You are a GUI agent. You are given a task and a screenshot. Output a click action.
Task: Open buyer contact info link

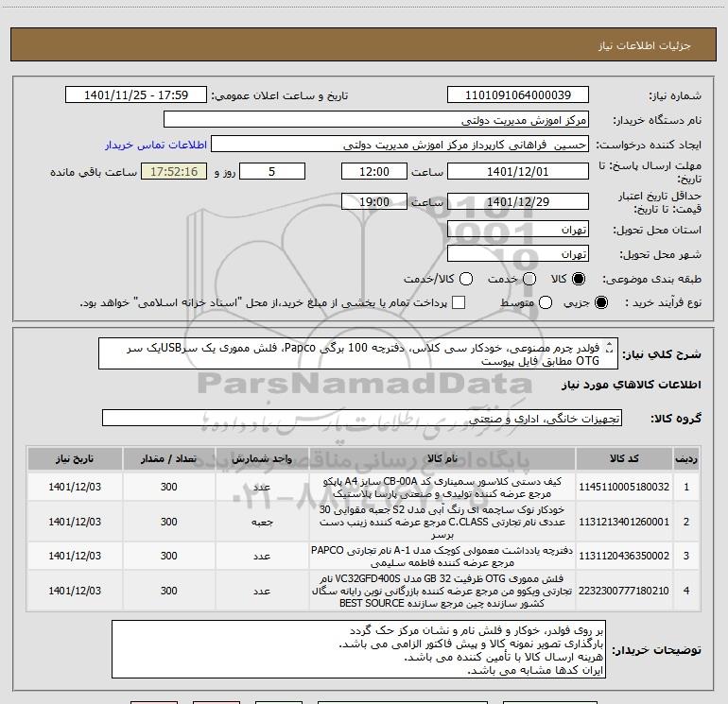point(156,145)
